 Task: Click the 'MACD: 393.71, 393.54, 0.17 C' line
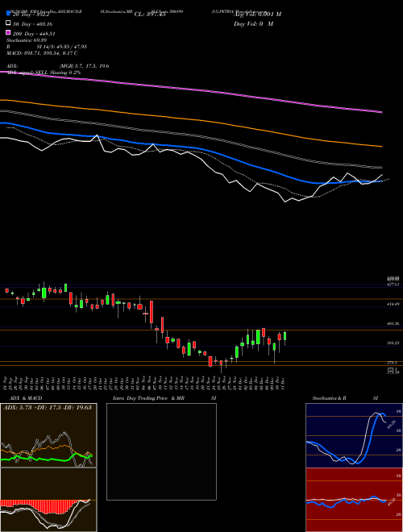click(42, 53)
